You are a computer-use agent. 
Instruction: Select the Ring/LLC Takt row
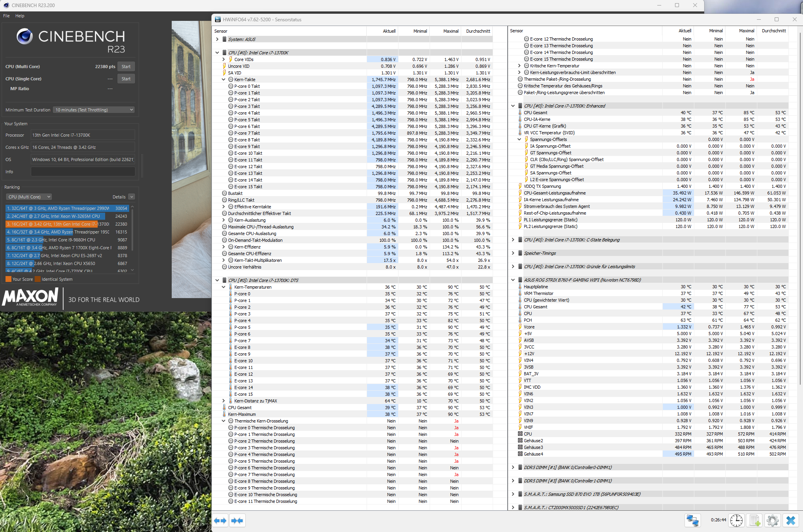pyautogui.click(x=352, y=200)
